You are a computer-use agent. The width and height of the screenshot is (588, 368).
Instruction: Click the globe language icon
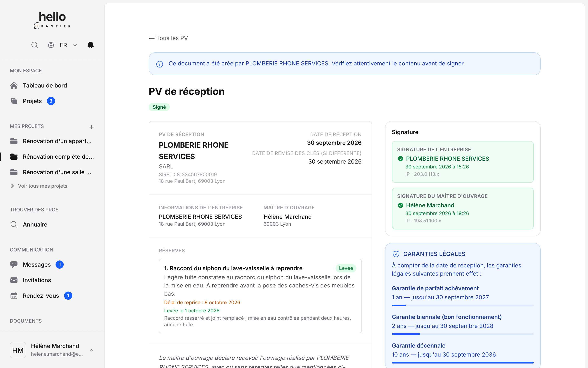[51, 45]
